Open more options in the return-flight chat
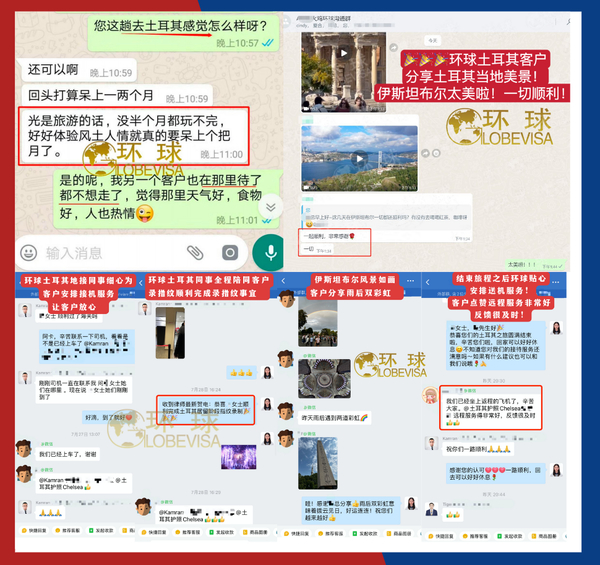This screenshot has height=565, width=600. pyautogui.click(x=556, y=282)
